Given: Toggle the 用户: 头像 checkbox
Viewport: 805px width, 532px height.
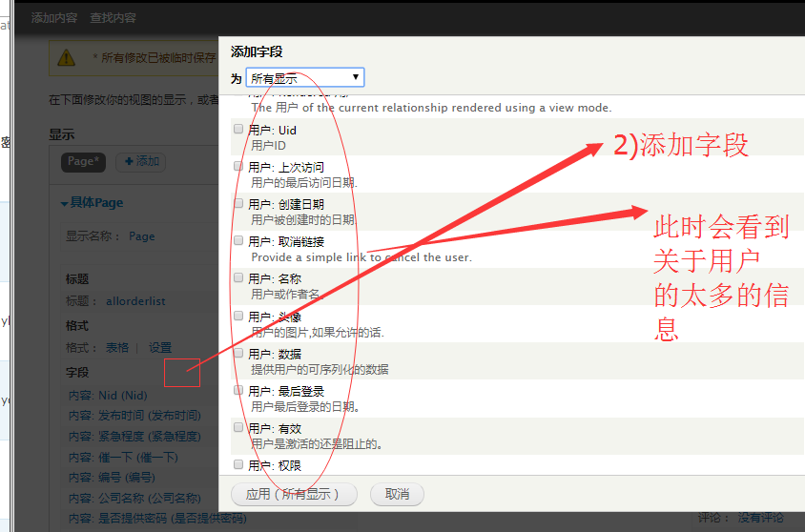Looking at the screenshot, I should (x=238, y=316).
